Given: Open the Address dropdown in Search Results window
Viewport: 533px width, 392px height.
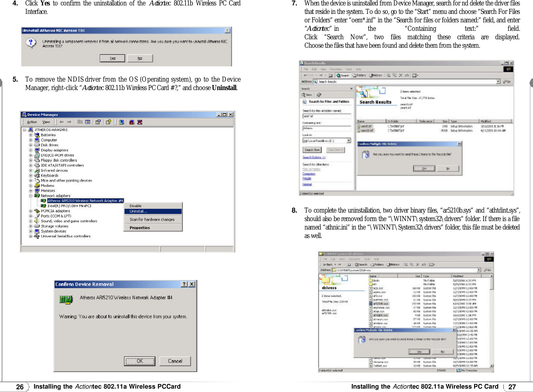Looking at the screenshot, I should pyautogui.click(x=498, y=82).
